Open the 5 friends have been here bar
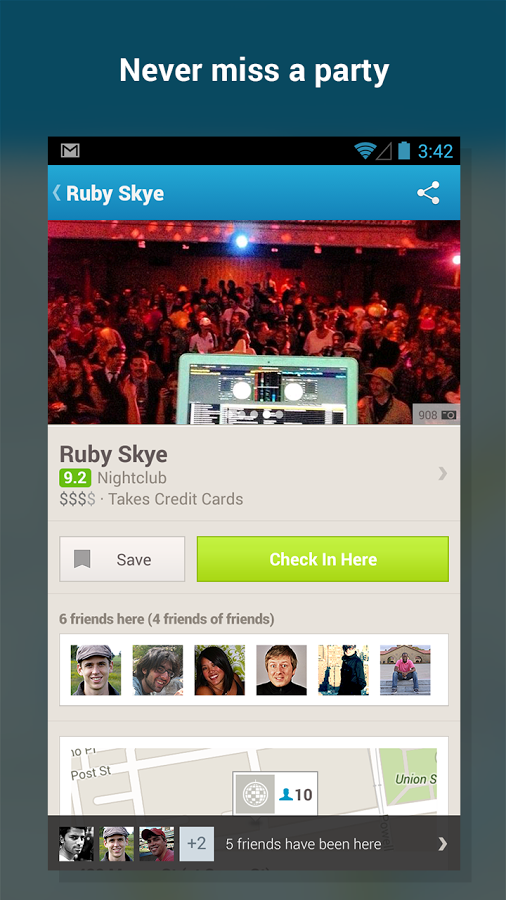Image resolution: width=506 pixels, height=900 pixels. 254,844
